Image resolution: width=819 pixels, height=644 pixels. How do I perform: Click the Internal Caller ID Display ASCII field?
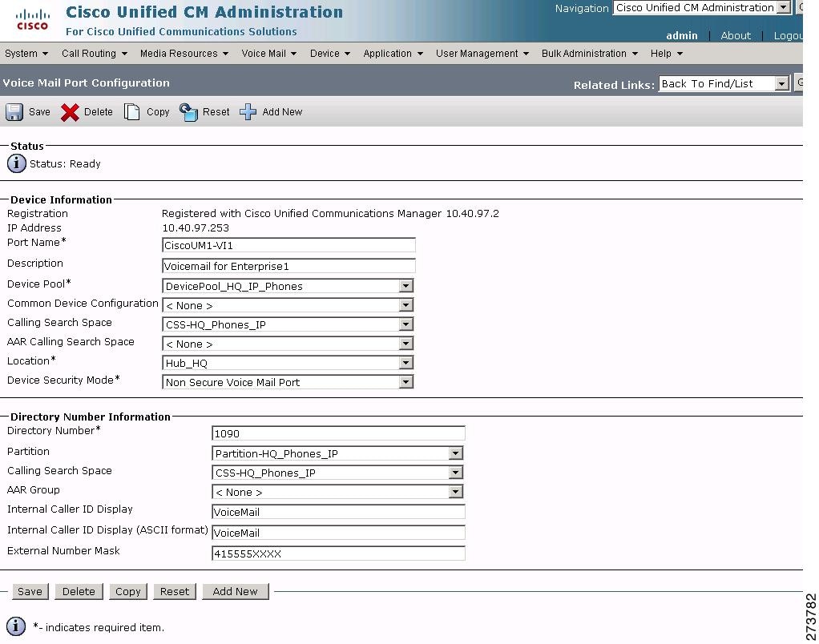pyautogui.click(x=338, y=533)
